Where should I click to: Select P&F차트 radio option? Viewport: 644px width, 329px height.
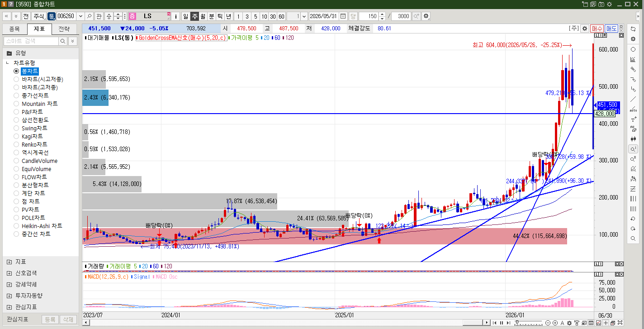[16, 112]
